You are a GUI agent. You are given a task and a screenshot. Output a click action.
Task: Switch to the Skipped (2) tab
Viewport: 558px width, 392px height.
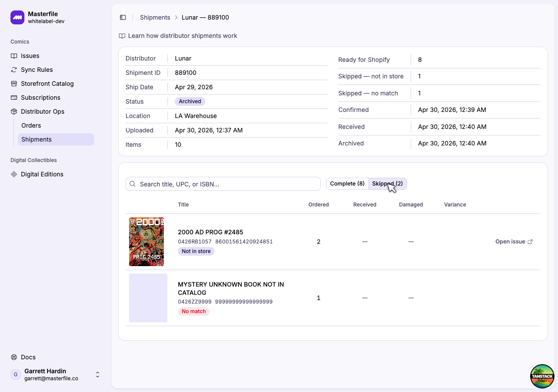point(388,184)
